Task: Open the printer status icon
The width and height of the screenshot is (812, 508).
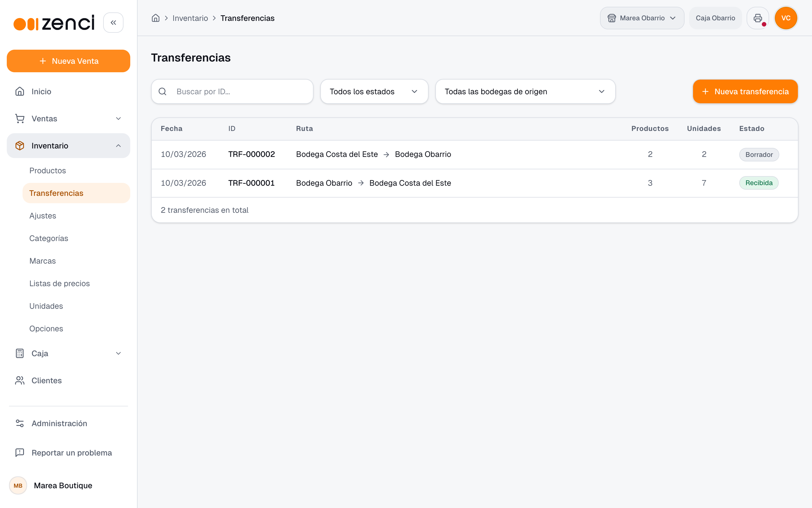Action: [x=758, y=18]
